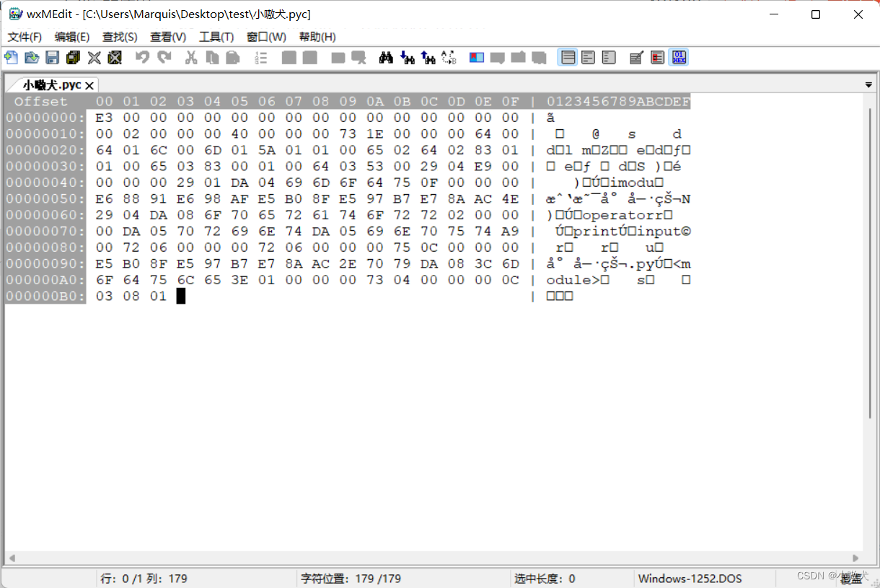Toggle bookmark with the colored bookmark icon
Image resolution: width=880 pixels, height=588 pixels.
click(x=477, y=58)
